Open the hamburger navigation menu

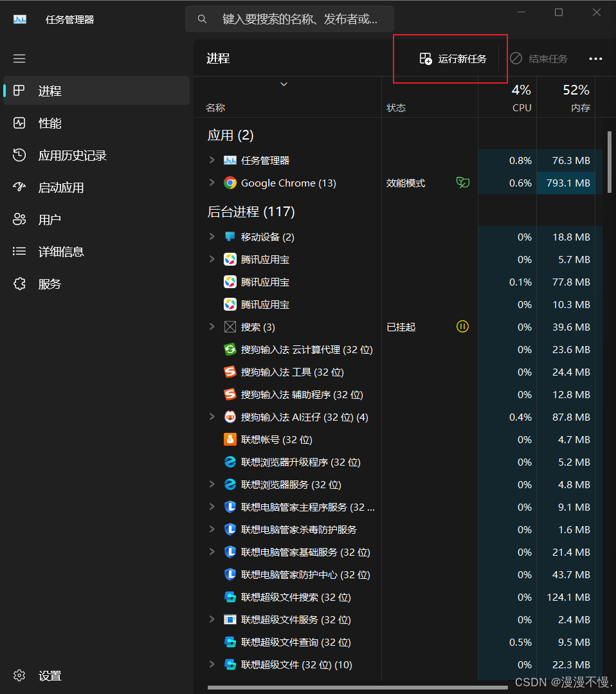pyautogui.click(x=19, y=59)
